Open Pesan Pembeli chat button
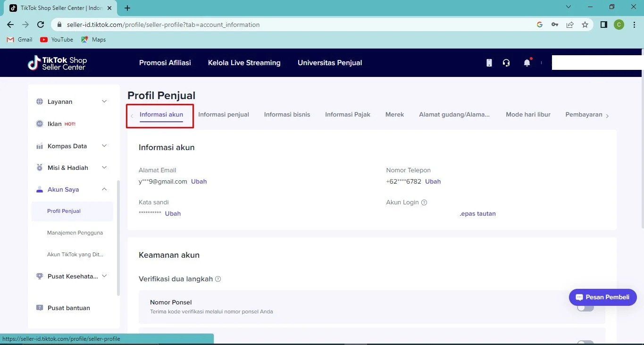The image size is (644, 345). [603, 297]
